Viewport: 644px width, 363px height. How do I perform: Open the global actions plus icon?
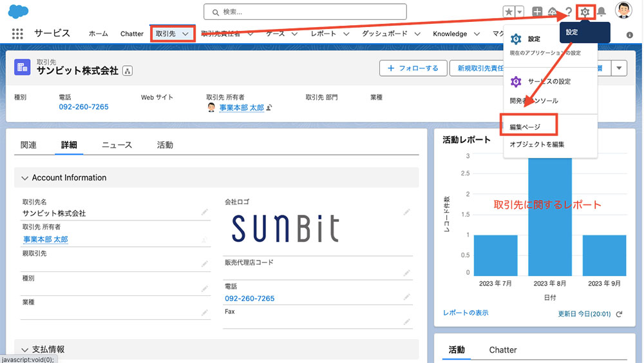[537, 12]
